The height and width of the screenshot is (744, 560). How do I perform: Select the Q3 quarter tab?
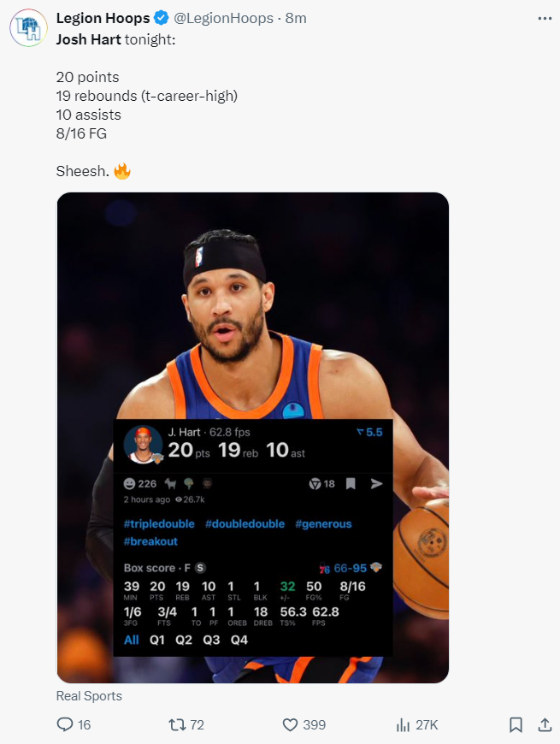click(211, 640)
